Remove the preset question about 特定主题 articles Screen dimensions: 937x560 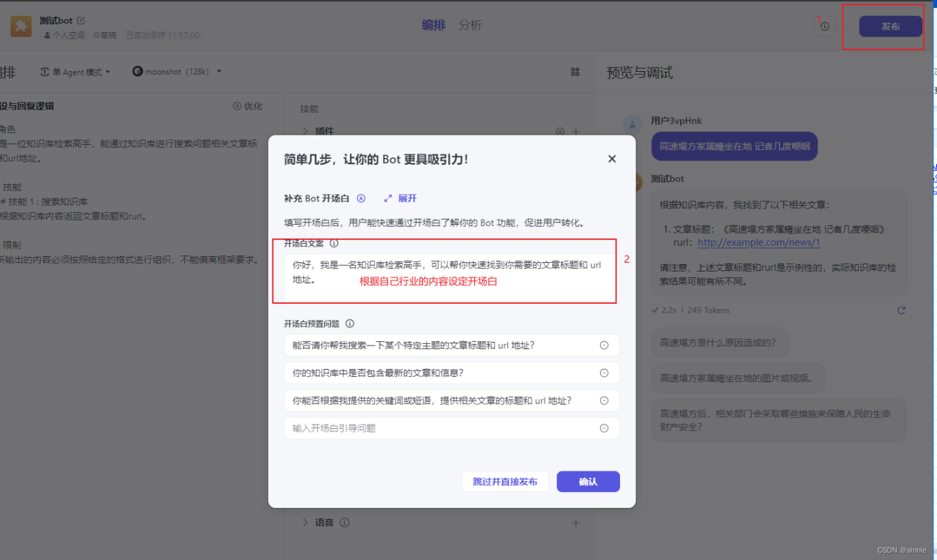[604, 346]
